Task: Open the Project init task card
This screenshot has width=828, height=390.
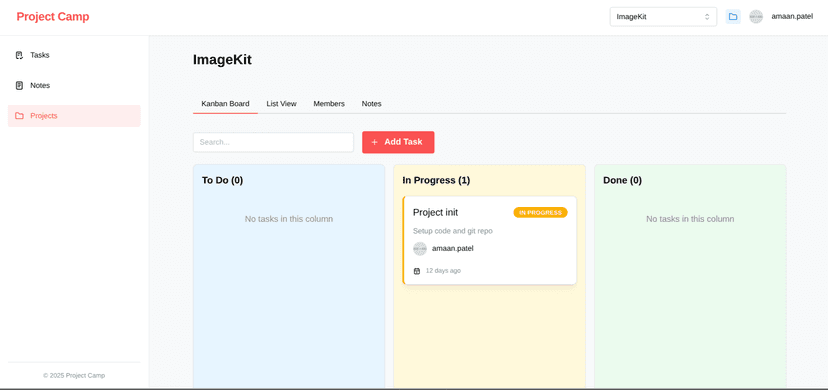Action: pyautogui.click(x=490, y=240)
